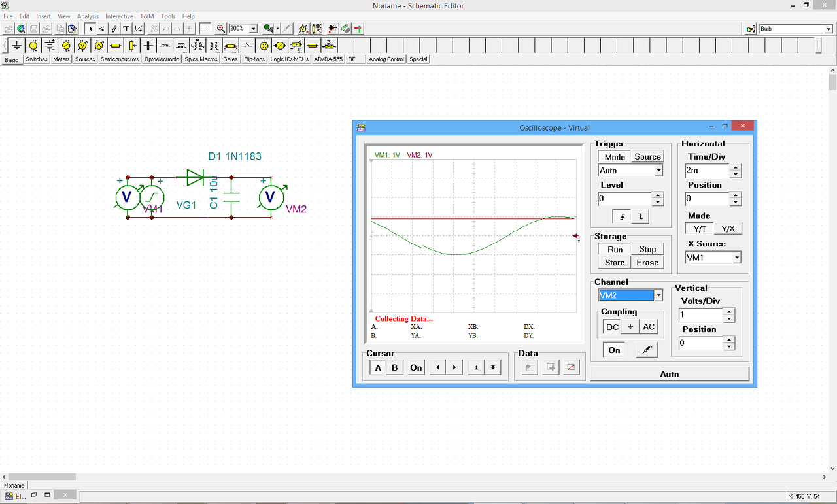Open the X Source VM1 dropdown
The width and height of the screenshot is (837, 504).
click(x=736, y=258)
